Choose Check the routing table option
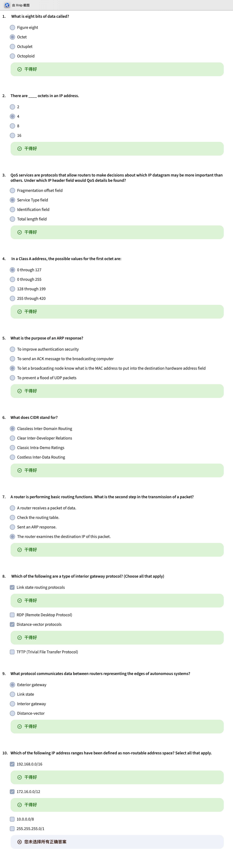The width and height of the screenshot is (233, 868). tap(12, 517)
